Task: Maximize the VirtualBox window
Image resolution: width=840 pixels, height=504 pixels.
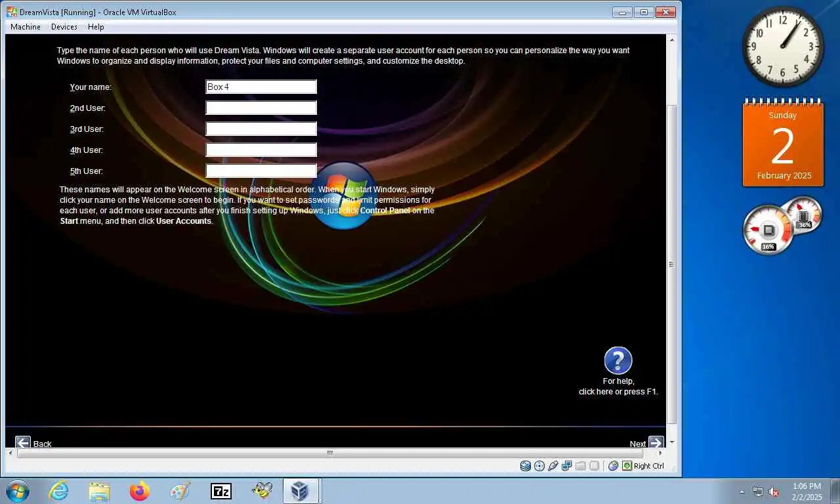Action: click(643, 12)
